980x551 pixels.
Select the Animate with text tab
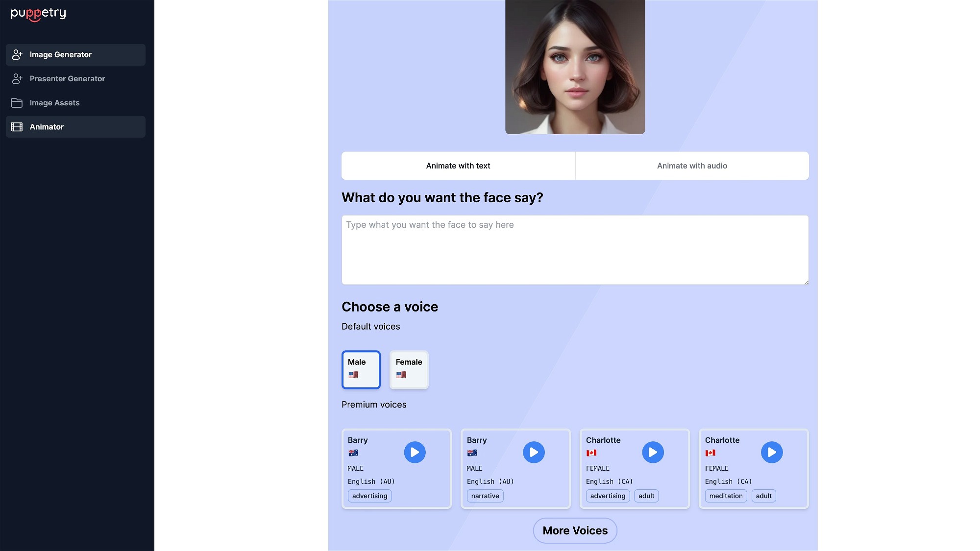[x=458, y=166]
